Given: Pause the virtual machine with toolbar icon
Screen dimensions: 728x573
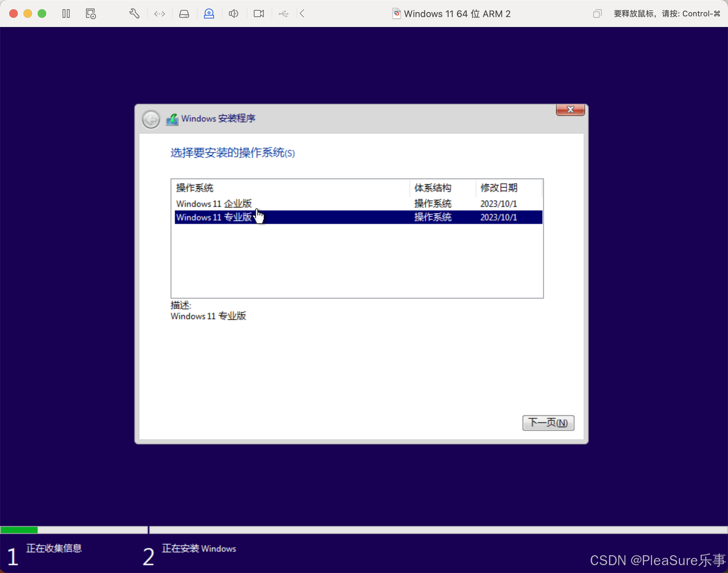Looking at the screenshot, I should pyautogui.click(x=66, y=14).
